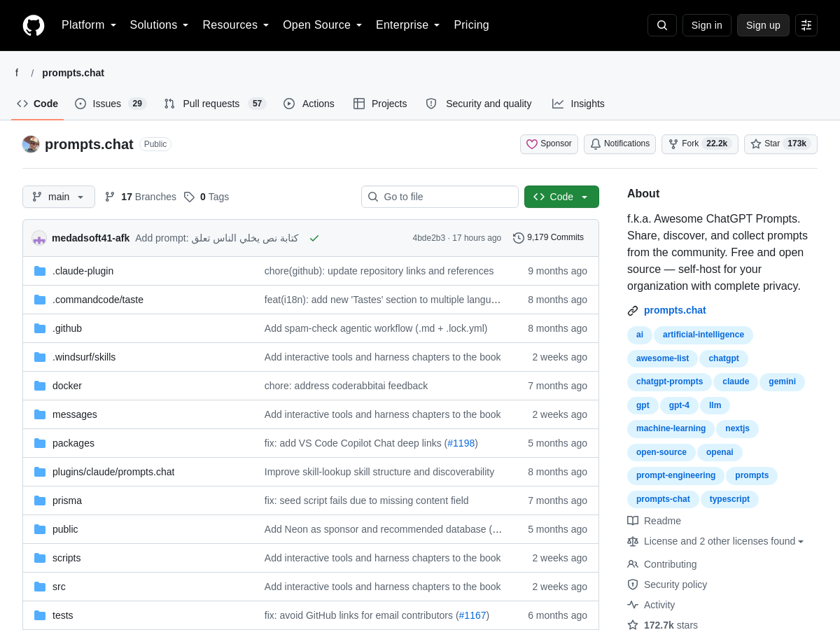Switch to the Pull requests tab
Viewport: 840px width, 630px height.
coord(215,104)
